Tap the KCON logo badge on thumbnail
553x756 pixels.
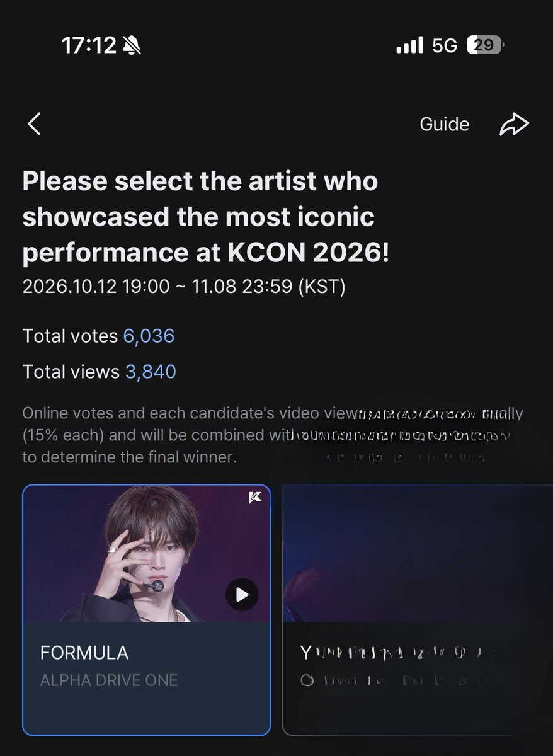[254, 497]
